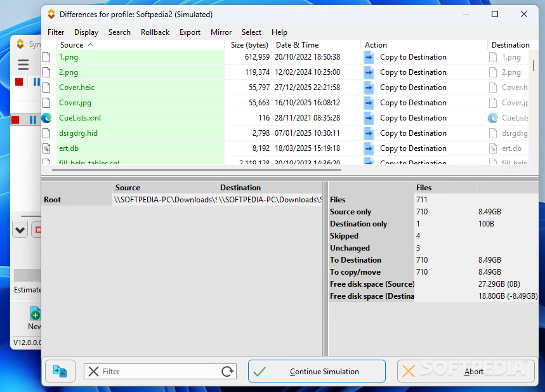Select the CueLists.xml source file name
Image resolution: width=545 pixels, height=392 pixels.
point(80,118)
